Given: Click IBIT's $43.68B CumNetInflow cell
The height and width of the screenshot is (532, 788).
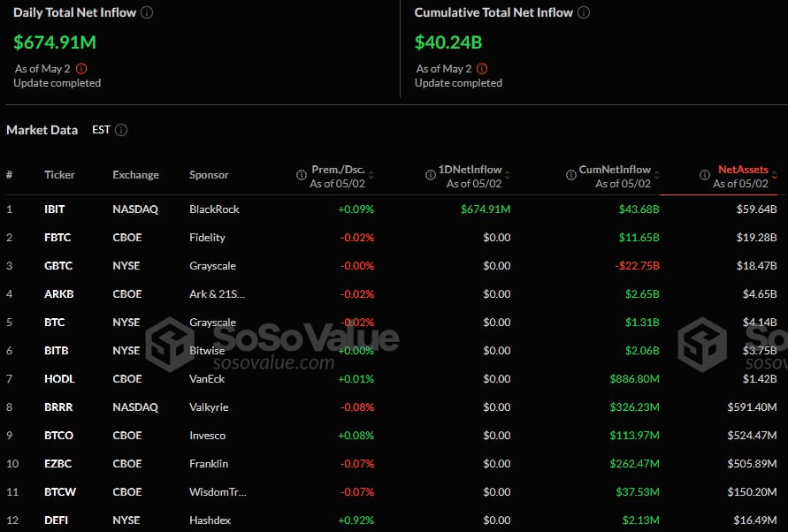Looking at the screenshot, I should 639,209.
